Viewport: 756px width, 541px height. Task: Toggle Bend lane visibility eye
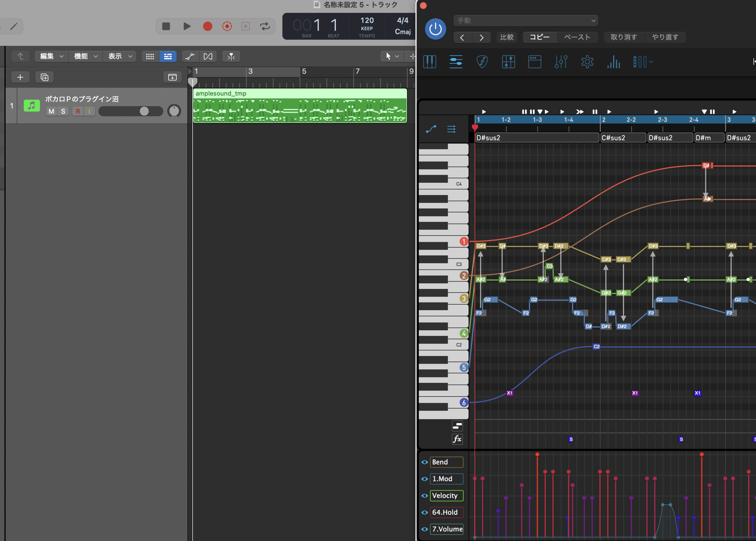425,462
